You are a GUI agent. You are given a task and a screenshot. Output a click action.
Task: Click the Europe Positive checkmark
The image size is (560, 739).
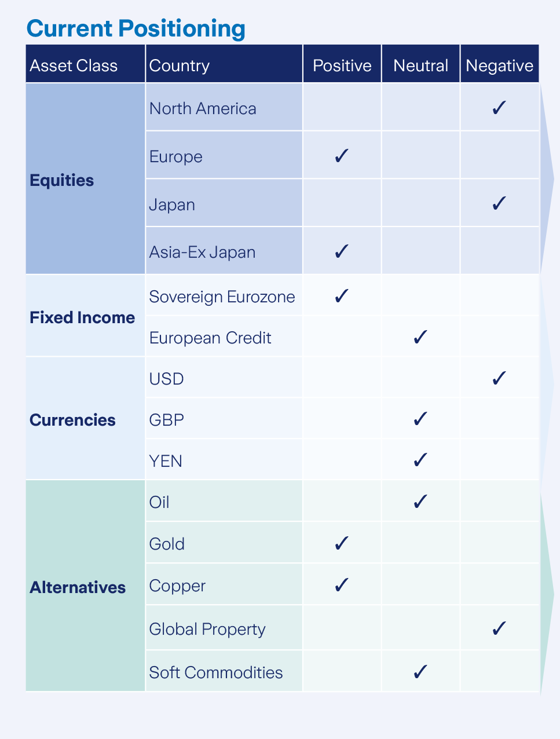pos(342,155)
